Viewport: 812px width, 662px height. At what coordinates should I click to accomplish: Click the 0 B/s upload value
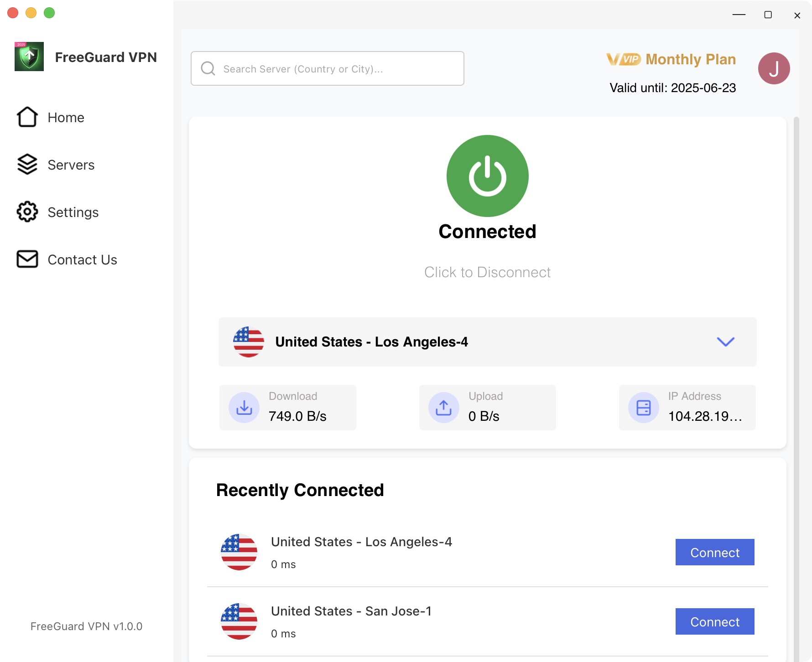[484, 416]
